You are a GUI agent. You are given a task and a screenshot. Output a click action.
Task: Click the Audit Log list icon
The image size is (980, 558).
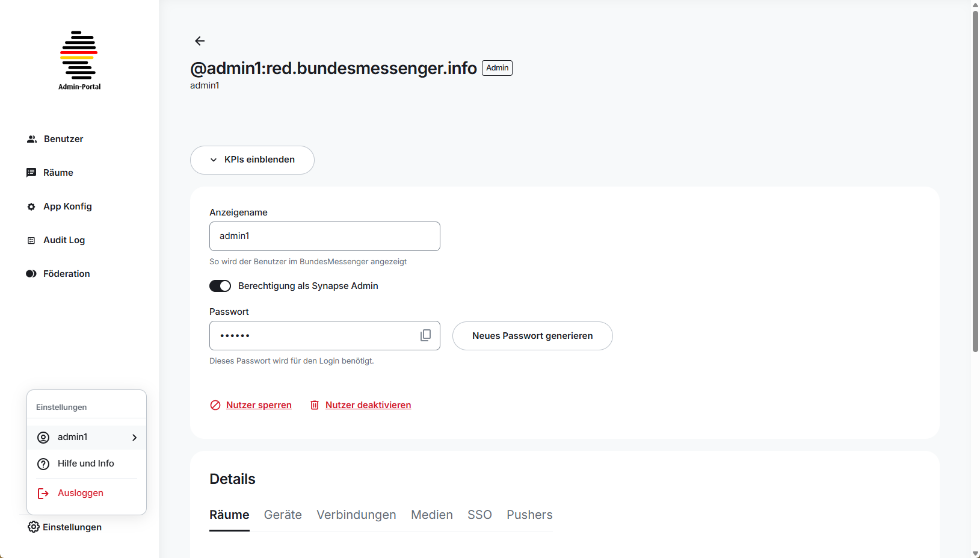(x=31, y=240)
